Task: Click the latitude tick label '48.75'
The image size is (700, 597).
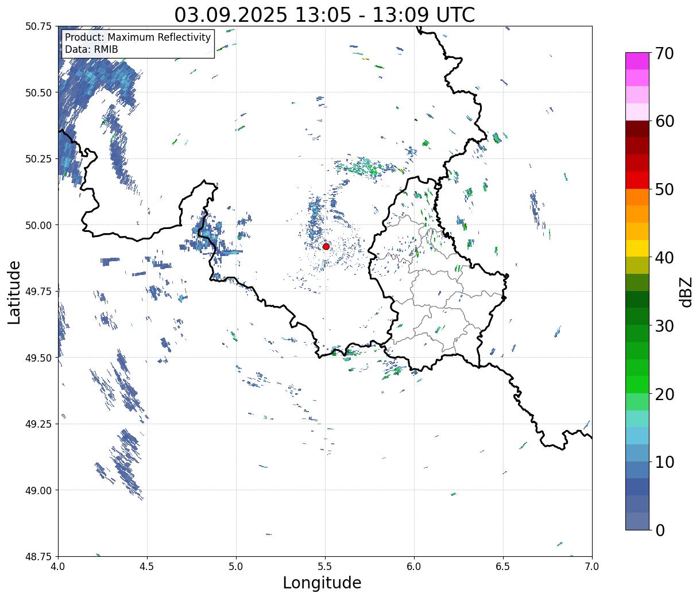Action: [38, 557]
